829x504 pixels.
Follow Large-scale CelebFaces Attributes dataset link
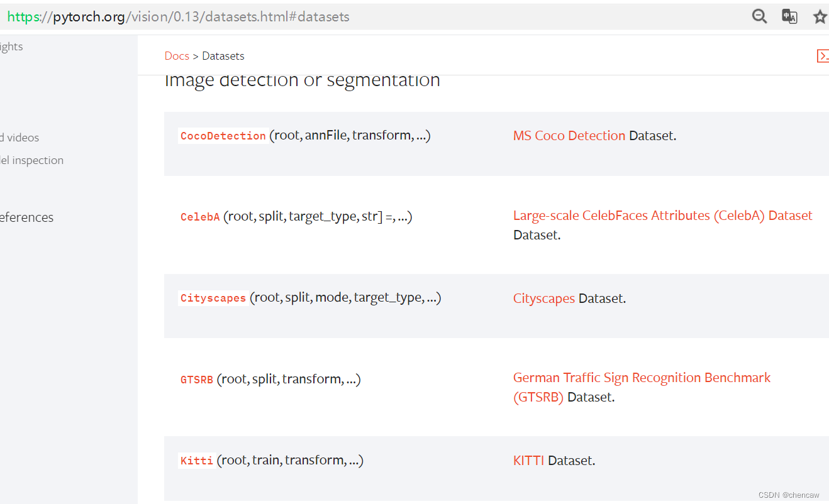point(662,216)
